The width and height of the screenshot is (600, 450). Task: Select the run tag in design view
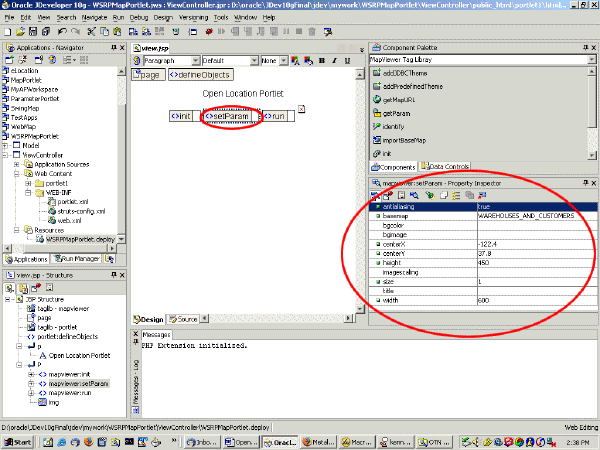click(274, 116)
